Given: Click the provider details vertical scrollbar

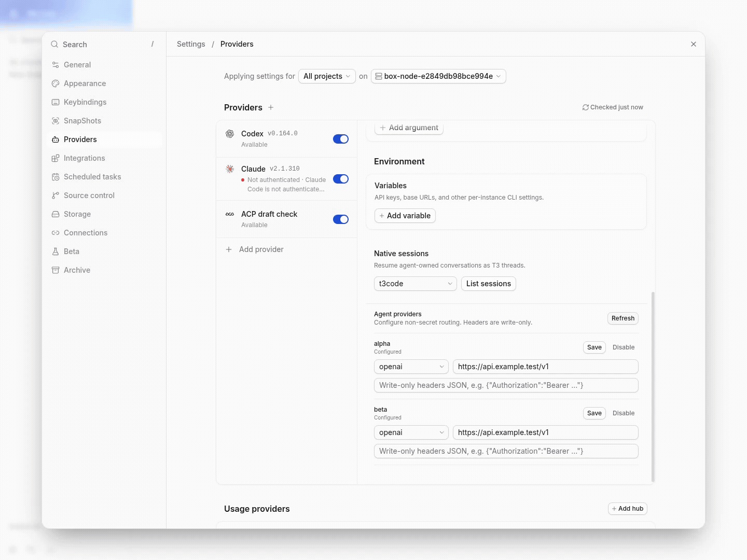Looking at the screenshot, I should click(x=653, y=387).
